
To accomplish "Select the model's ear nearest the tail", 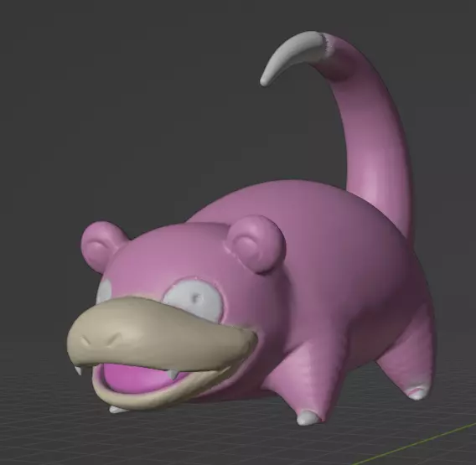I will (x=256, y=245).
